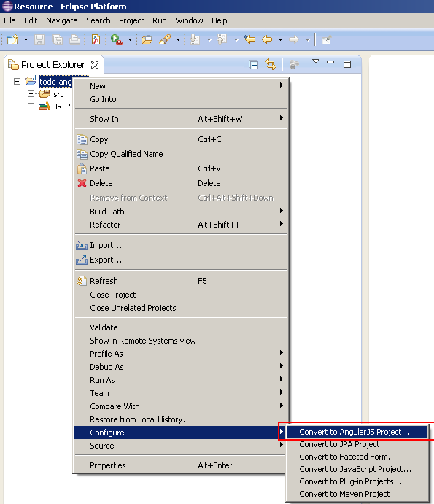Viewport: 434px width, 504px height.
Task: Click the Save All toolbar icon
Action: click(57, 40)
